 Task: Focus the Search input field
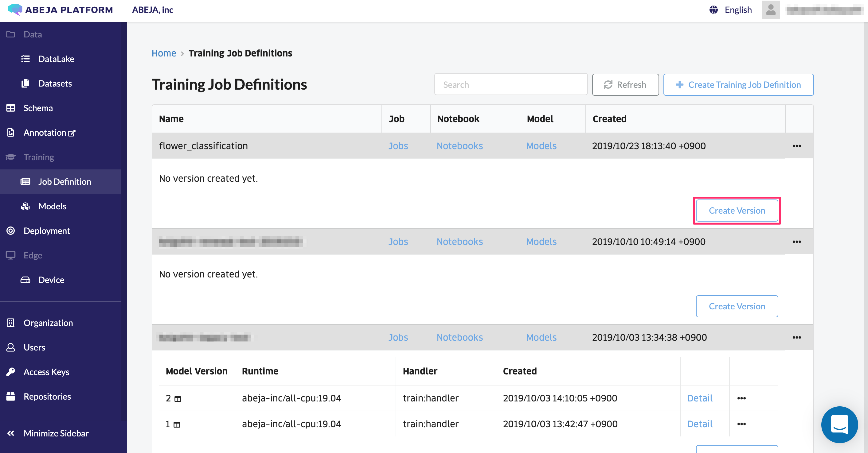tap(511, 84)
